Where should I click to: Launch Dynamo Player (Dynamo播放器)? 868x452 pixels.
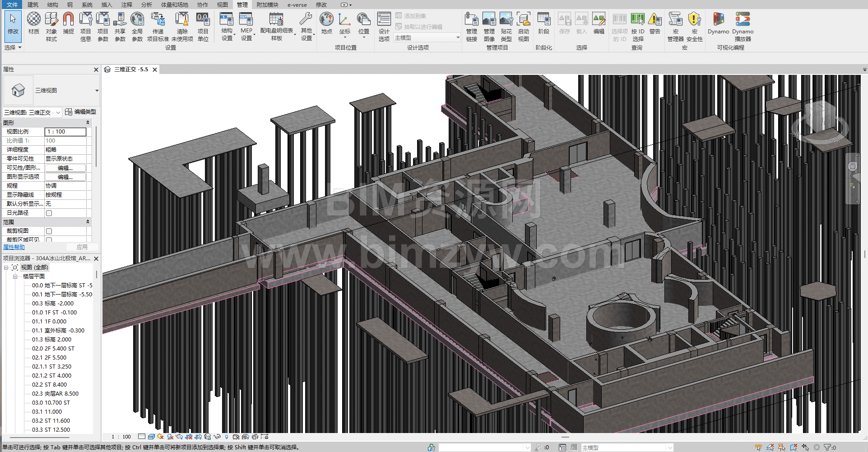pyautogui.click(x=743, y=27)
